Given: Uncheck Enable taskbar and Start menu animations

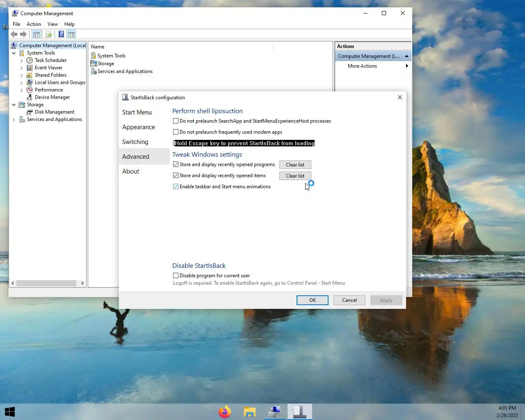Looking at the screenshot, I should point(176,187).
